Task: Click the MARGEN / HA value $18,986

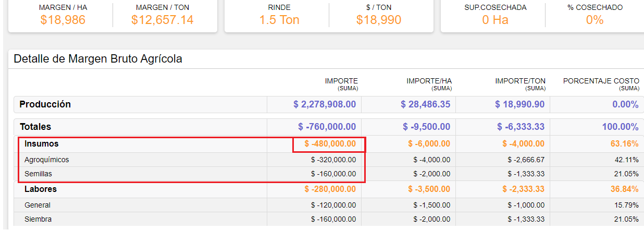Action: pos(63,20)
